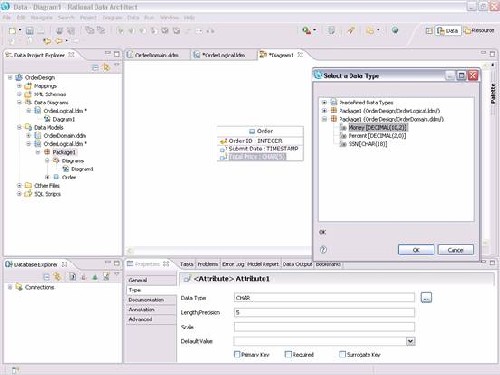Switch to OrderDomain.ddm editor tab
Screen dimensions: 500x375
(x=157, y=55)
